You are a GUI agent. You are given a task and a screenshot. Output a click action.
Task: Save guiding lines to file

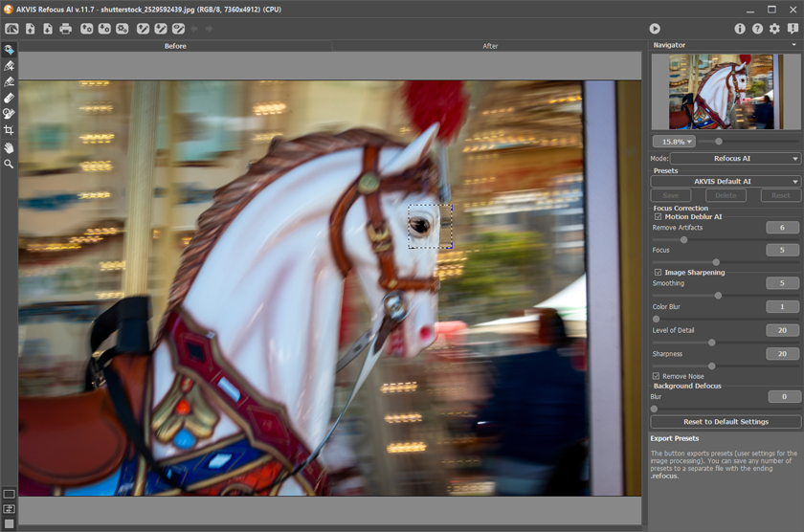click(161, 29)
